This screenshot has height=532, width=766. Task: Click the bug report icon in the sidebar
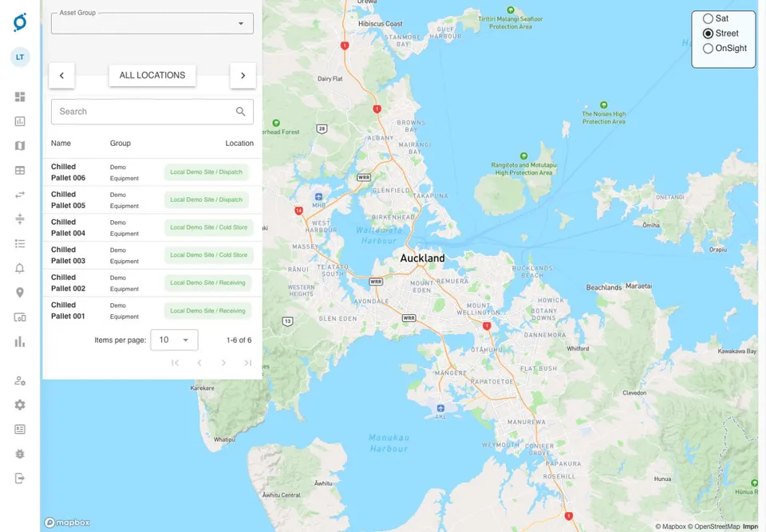[20, 454]
